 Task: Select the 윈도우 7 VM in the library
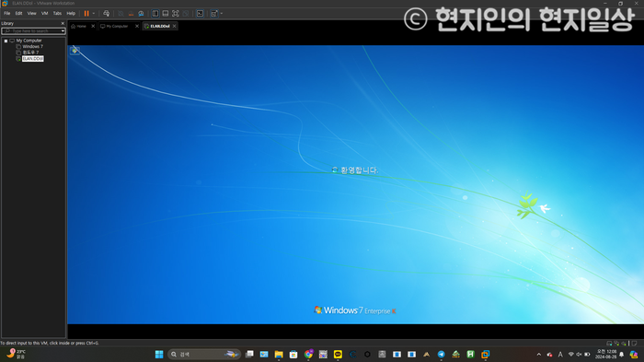pyautogui.click(x=30, y=53)
